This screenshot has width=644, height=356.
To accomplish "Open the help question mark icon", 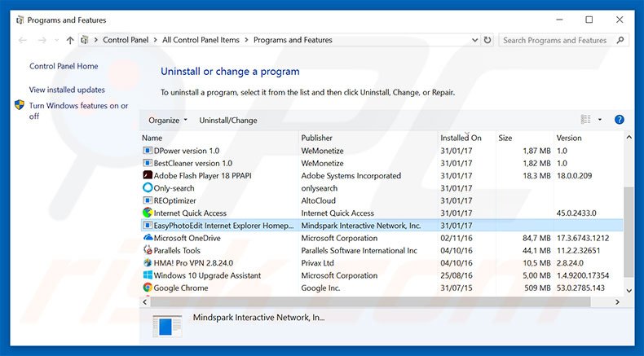I will pos(620,120).
